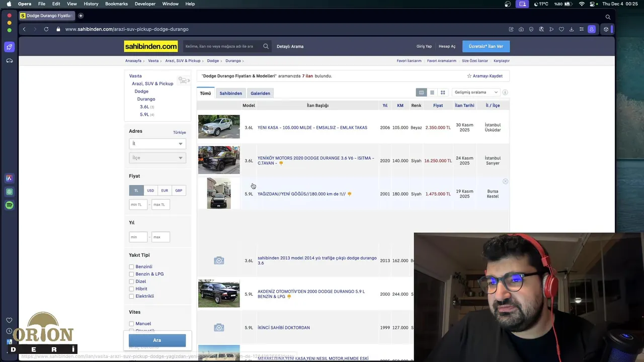
Task: Sort listings by KM column header
Action: click(x=400, y=106)
